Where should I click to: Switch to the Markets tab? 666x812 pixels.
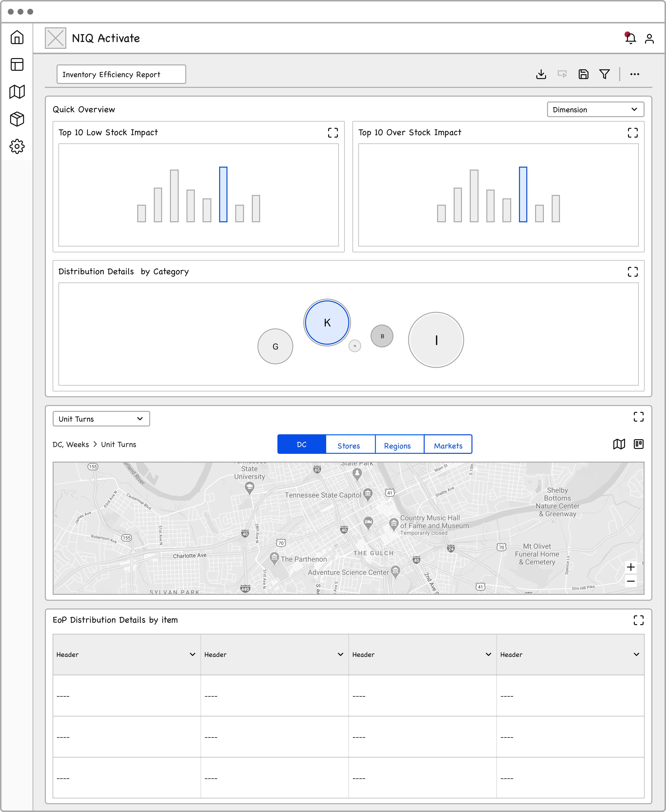tap(448, 445)
